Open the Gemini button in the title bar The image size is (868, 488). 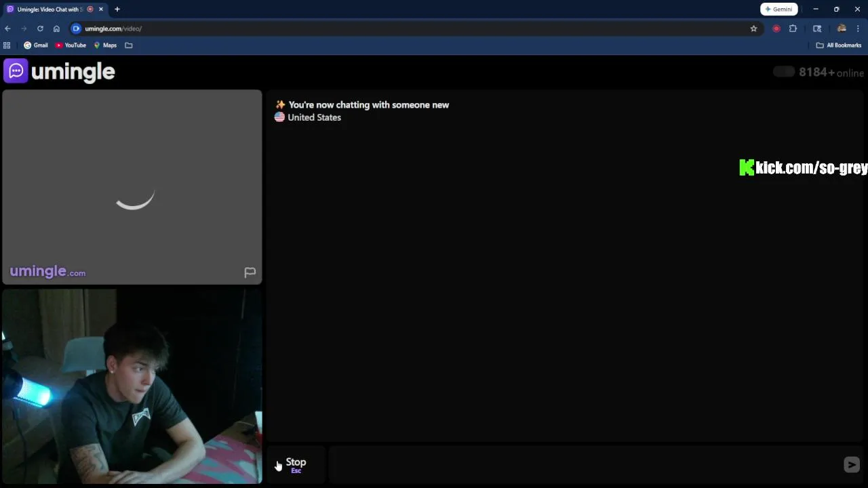[778, 9]
